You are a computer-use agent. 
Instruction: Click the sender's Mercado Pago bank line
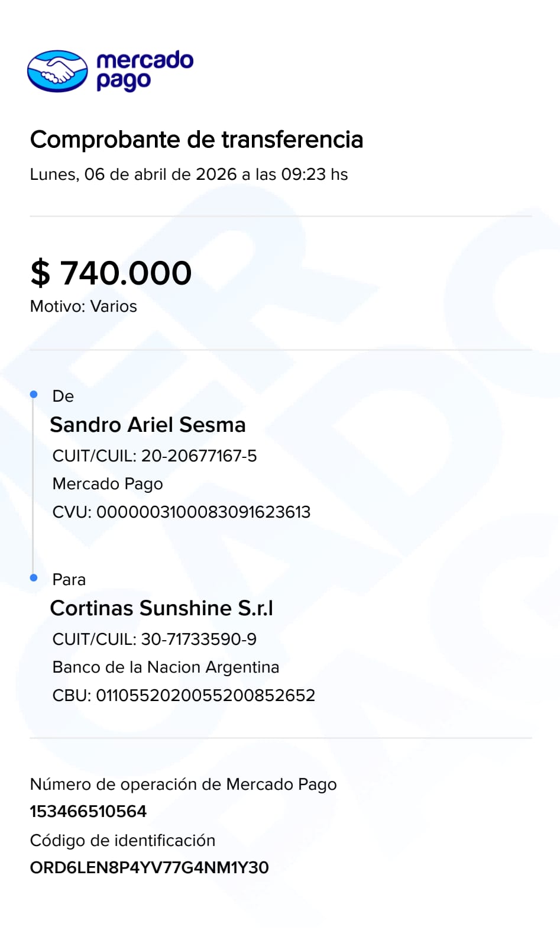pos(108,484)
